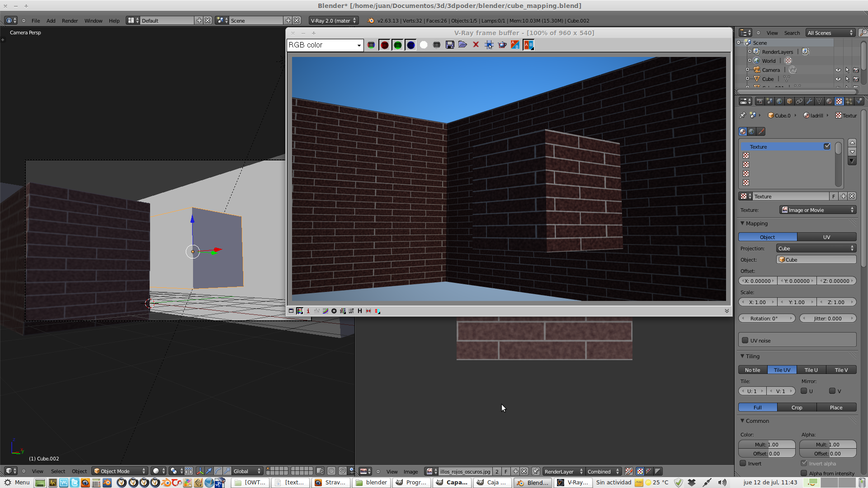Click the Crop button
The width and height of the screenshot is (868, 488).
coord(797,408)
